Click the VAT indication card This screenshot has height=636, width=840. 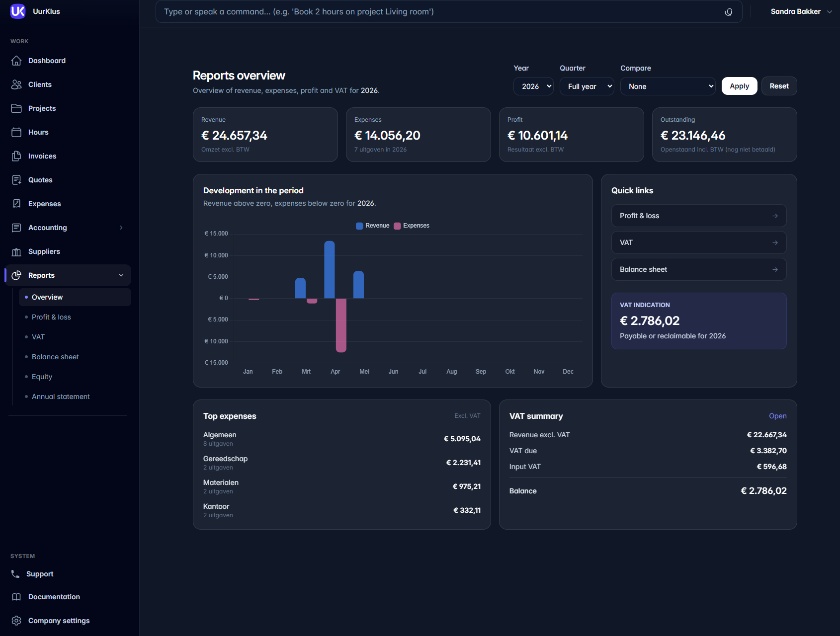click(699, 321)
